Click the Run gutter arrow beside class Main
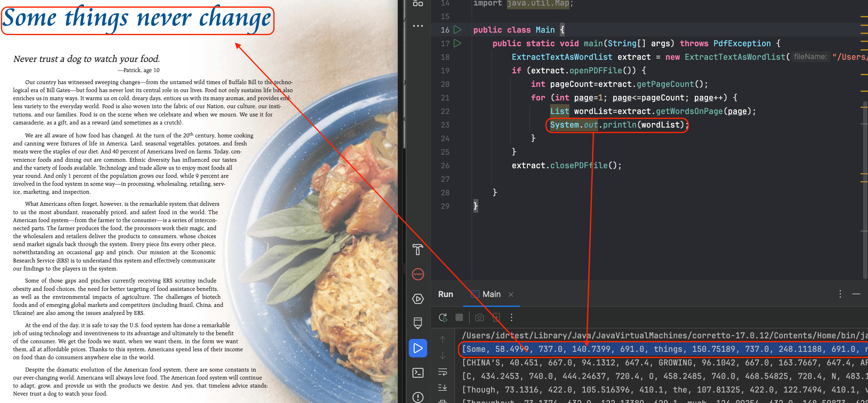 point(457,30)
